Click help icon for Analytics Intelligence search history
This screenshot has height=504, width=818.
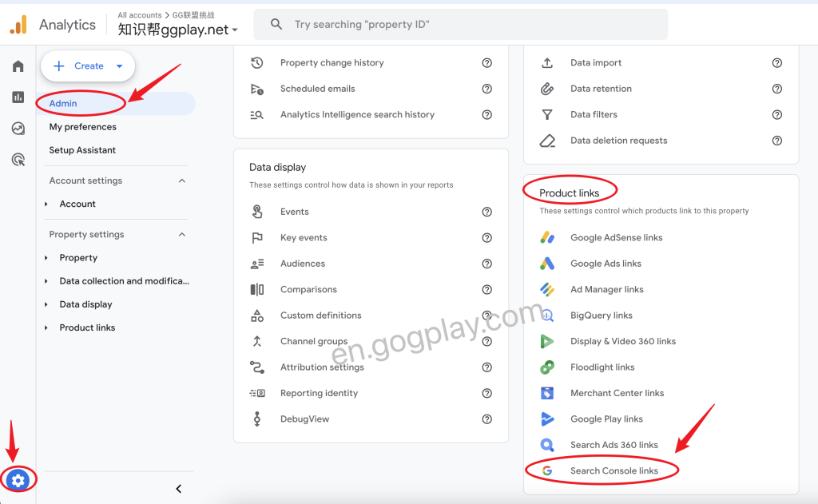click(x=486, y=115)
